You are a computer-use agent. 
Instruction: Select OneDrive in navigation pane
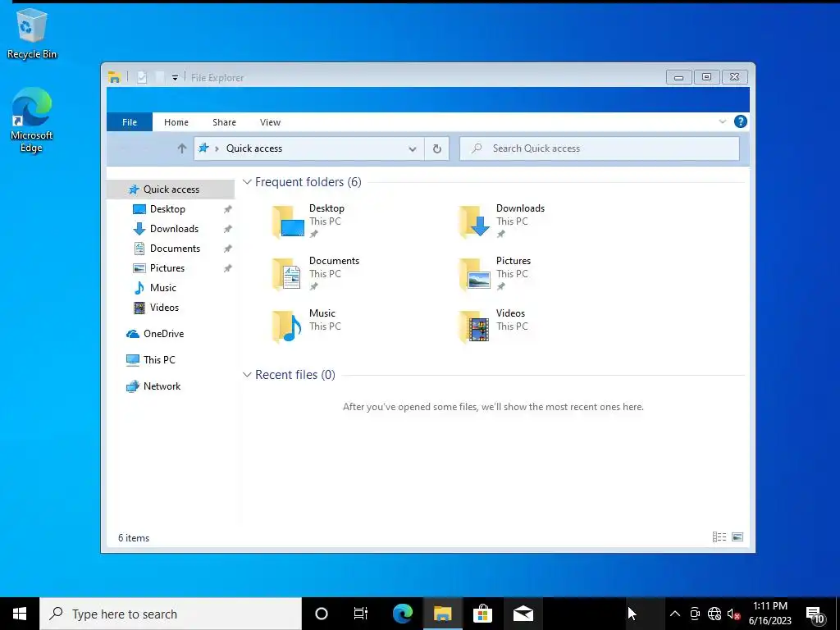click(163, 334)
